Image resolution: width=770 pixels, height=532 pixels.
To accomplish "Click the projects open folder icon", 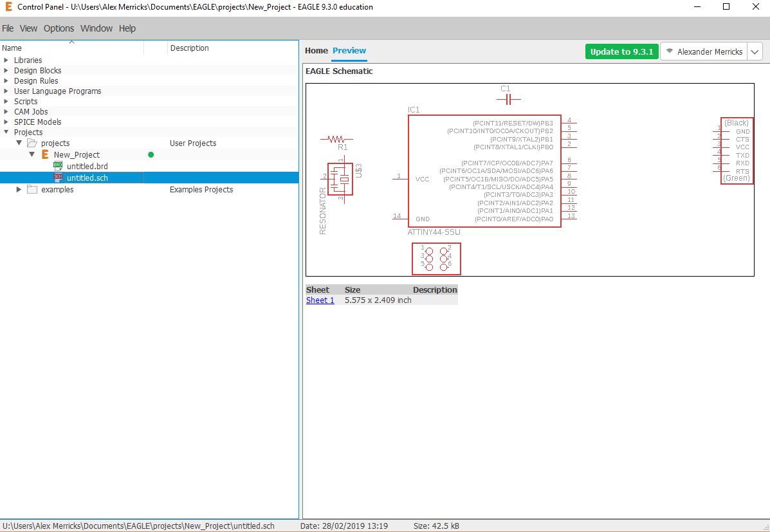I will click(32, 143).
